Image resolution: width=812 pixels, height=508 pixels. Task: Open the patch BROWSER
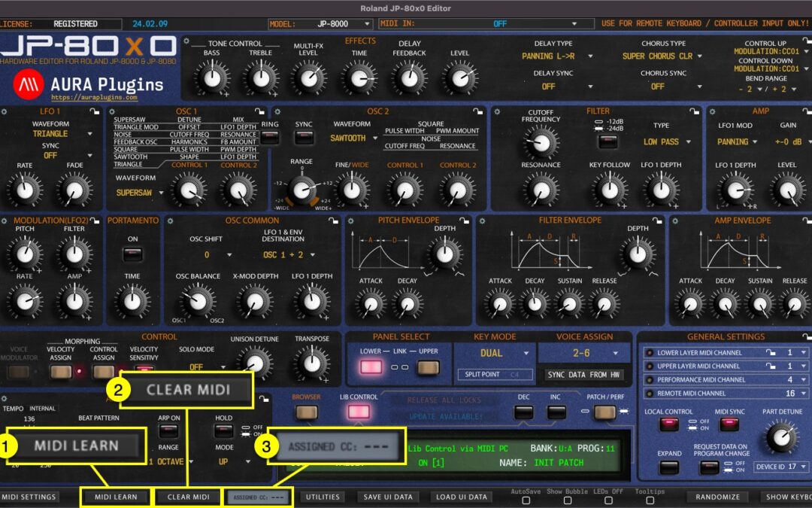click(x=307, y=413)
